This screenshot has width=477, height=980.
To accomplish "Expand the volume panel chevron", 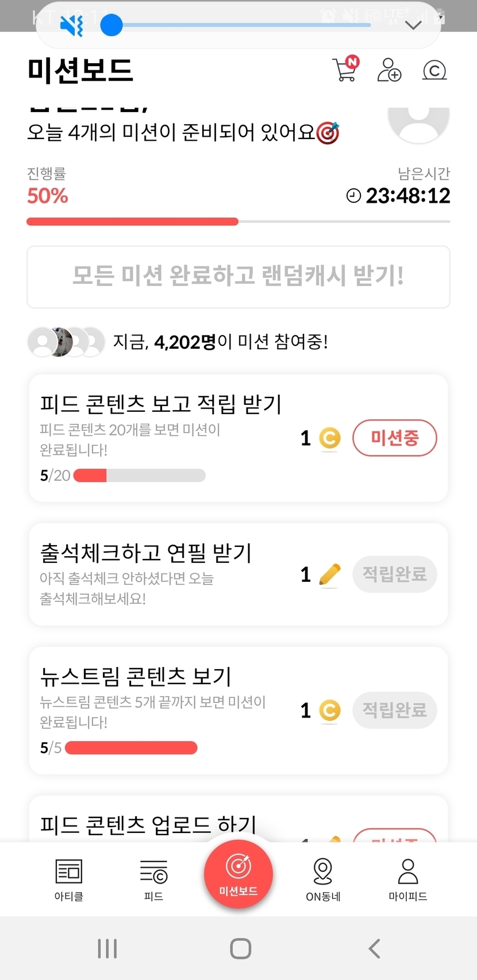I will [414, 25].
